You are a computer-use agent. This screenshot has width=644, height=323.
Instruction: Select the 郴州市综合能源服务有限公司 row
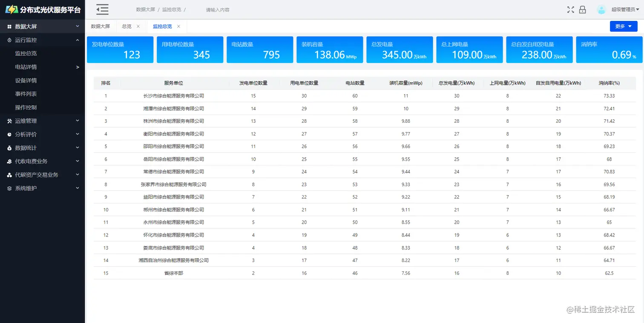365,210
